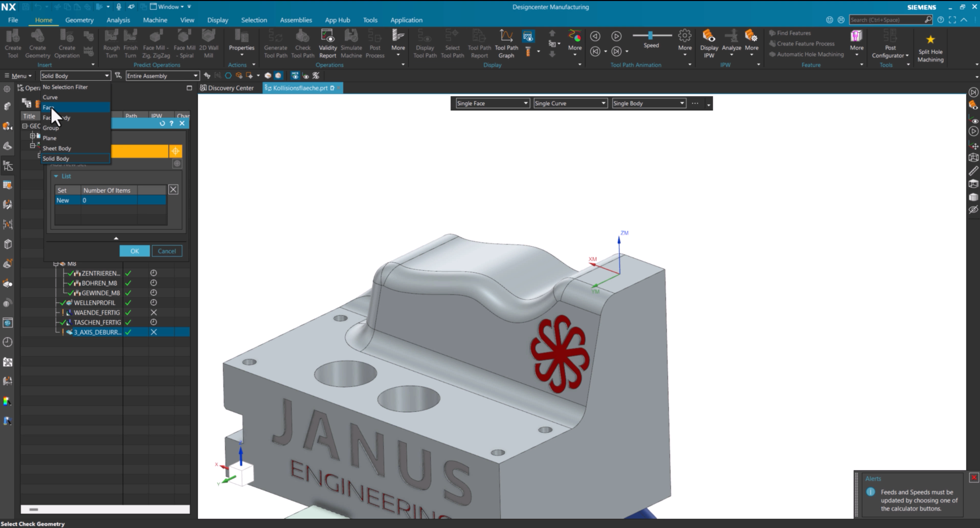Open the Validity Report tool
Viewport: 980px width, 528px height.
[327, 43]
